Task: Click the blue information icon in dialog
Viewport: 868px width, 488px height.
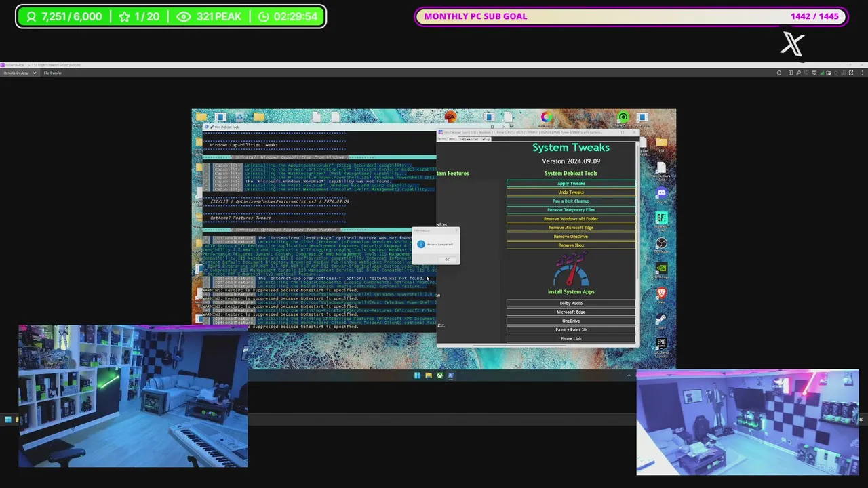Action: [x=421, y=244]
